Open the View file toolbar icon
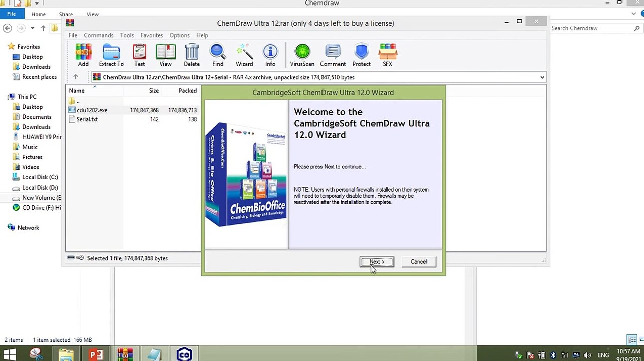 point(165,55)
